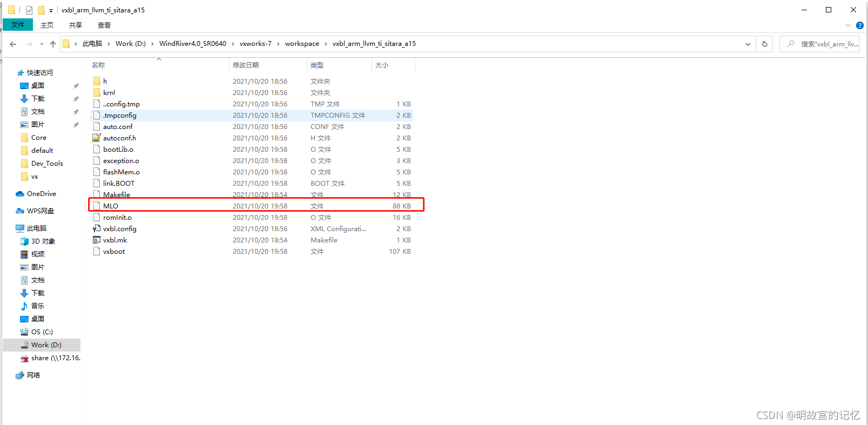
Task: Click the New Folder icon in title bar
Action: point(41,10)
